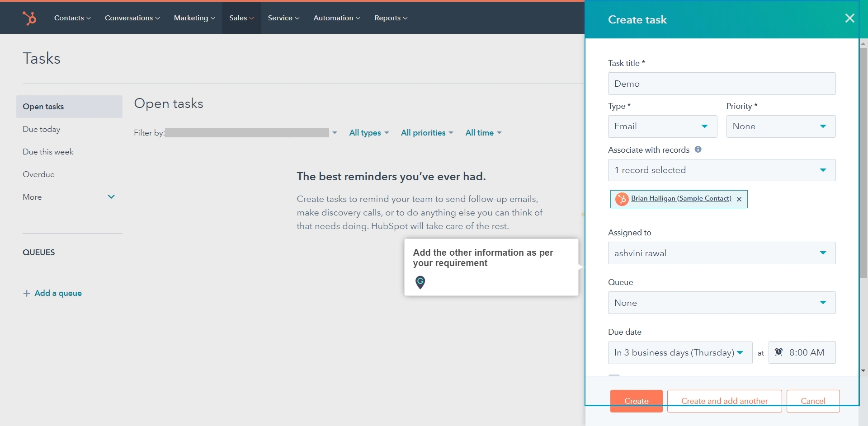868x426 pixels.
Task: Expand the More section in the sidebar
Action: coord(111,197)
